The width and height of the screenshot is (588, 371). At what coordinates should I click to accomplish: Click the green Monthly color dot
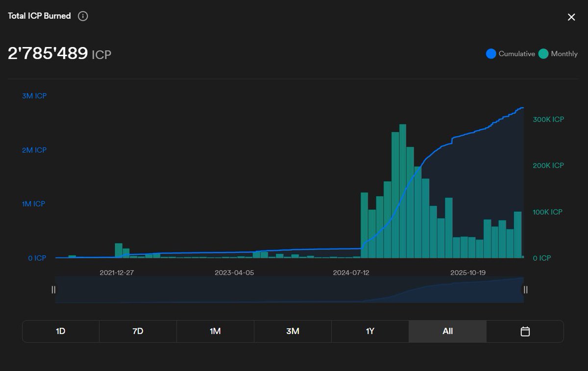tap(543, 54)
